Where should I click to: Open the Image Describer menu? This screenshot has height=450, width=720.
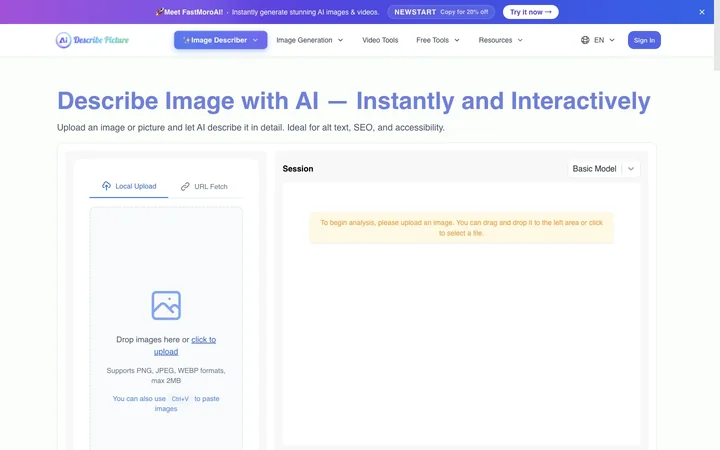pos(220,40)
